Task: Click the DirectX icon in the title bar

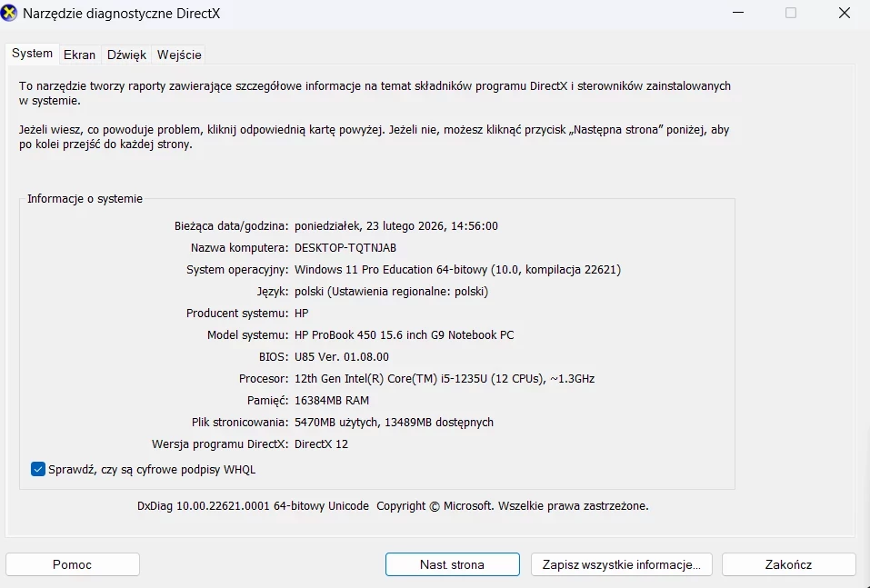Action: 10,13
